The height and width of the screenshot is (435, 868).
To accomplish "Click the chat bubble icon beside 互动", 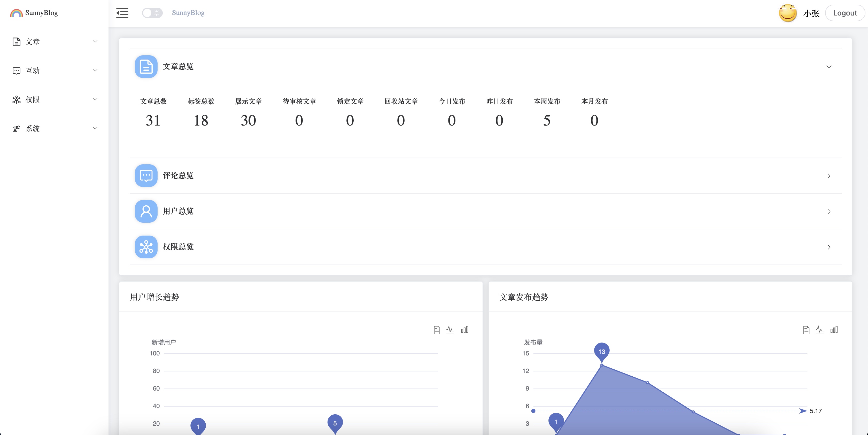I will pos(16,71).
